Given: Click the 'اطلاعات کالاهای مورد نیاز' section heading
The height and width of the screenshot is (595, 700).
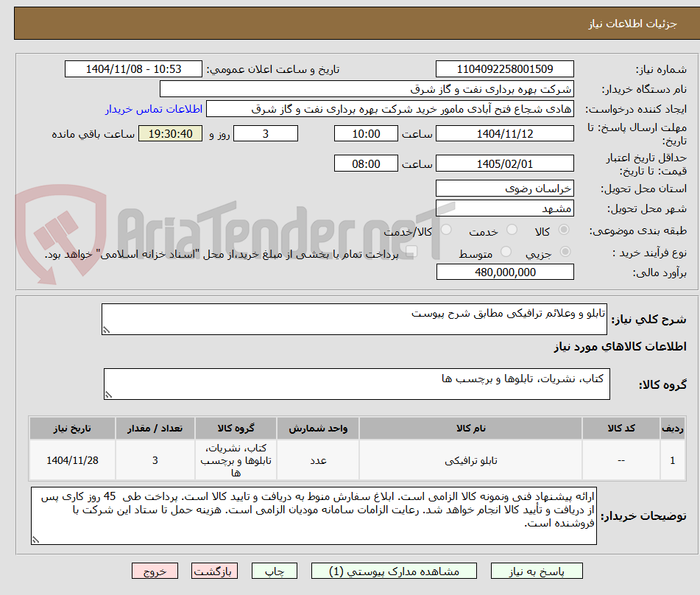Looking at the screenshot, I should coord(620,347).
